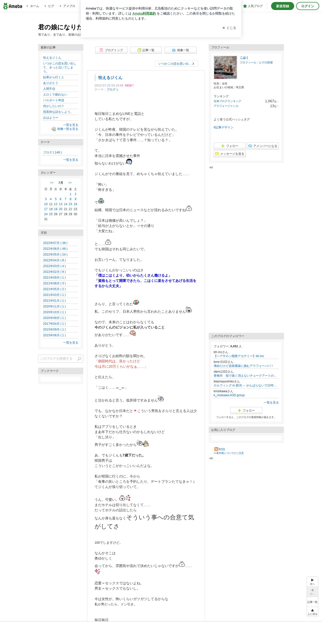Click the 次へ floating arrow button
This screenshot has width=322, height=644.
click(312, 582)
